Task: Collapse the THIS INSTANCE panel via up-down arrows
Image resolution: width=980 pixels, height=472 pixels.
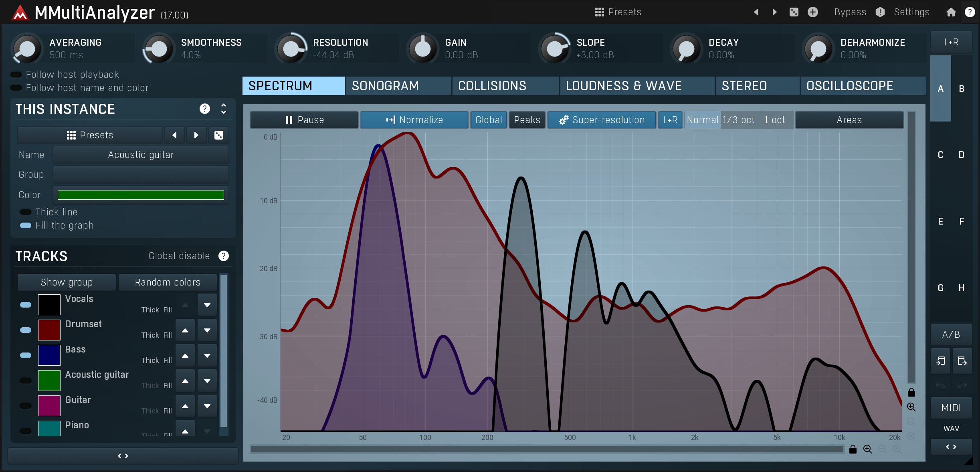Action: (x=224, y=109)
